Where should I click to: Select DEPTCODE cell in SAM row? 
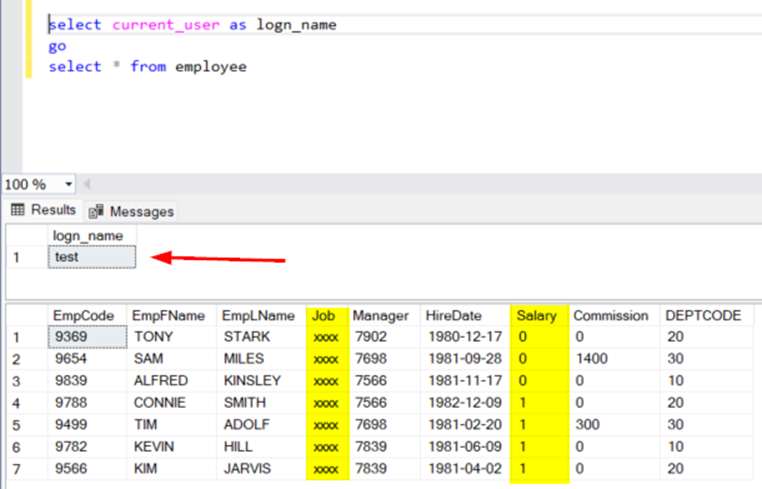click(x=707, y=359)
